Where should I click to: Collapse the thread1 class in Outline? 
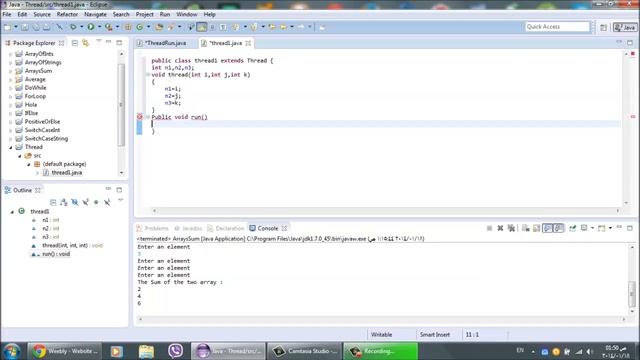12,211
